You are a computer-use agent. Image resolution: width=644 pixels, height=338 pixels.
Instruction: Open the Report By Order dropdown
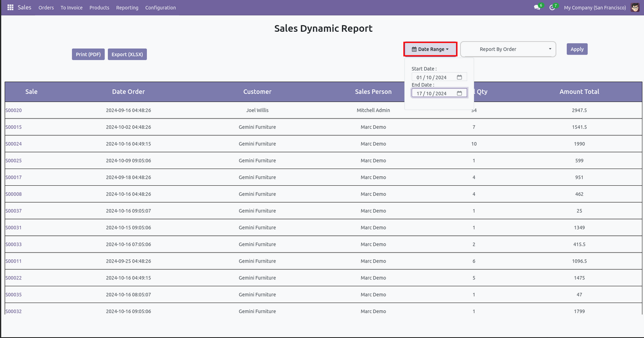point(508,49)
